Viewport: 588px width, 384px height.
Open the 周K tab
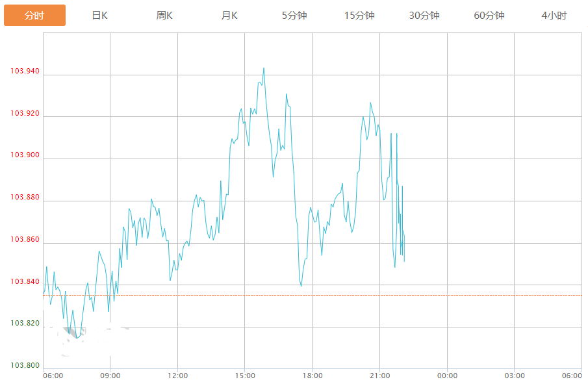tap(164, 16)
